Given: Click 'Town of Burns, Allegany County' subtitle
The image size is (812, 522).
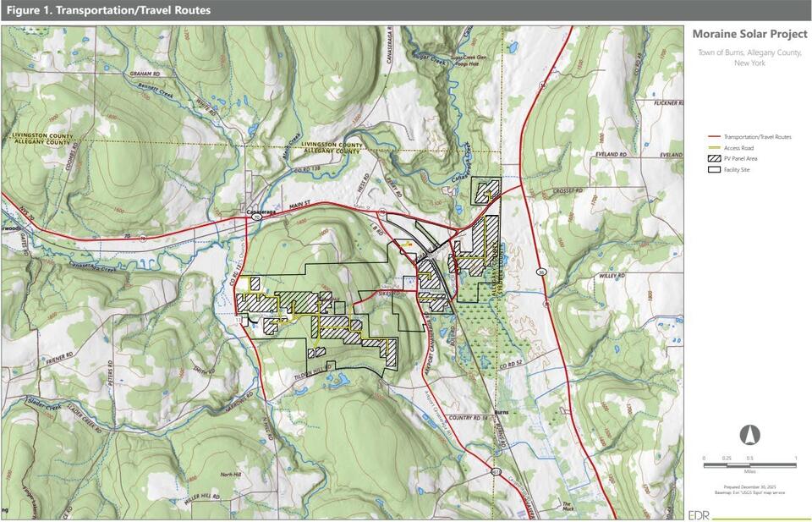Looking at the screenshot, I should tap(749, 52).
